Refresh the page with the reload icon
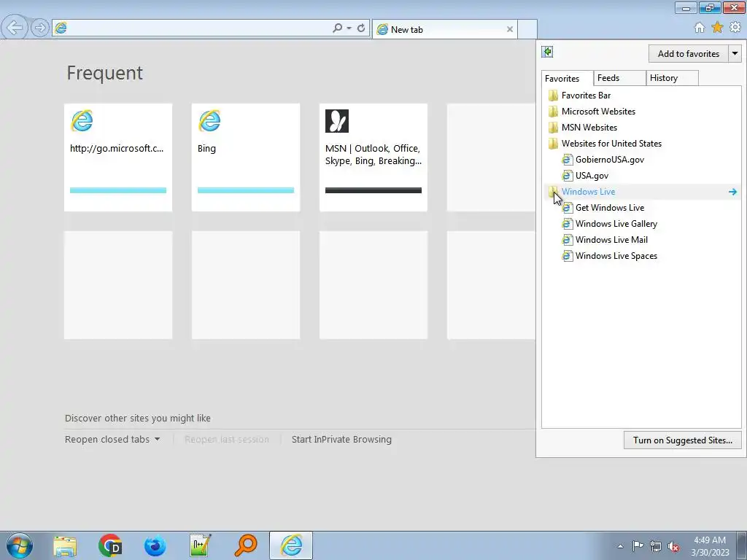Screen dimensions: 747x560 [361, 28]
